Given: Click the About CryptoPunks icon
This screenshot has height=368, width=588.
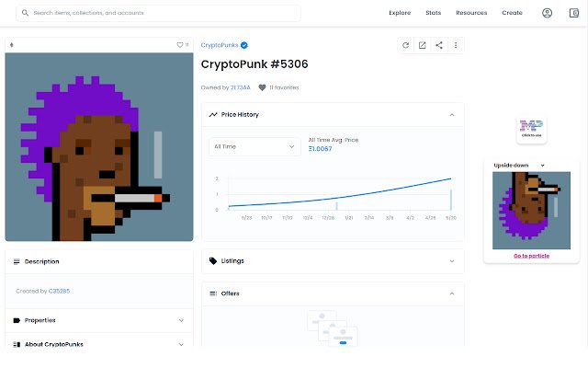Looking at the screenshot, I should tap(17, 344).
